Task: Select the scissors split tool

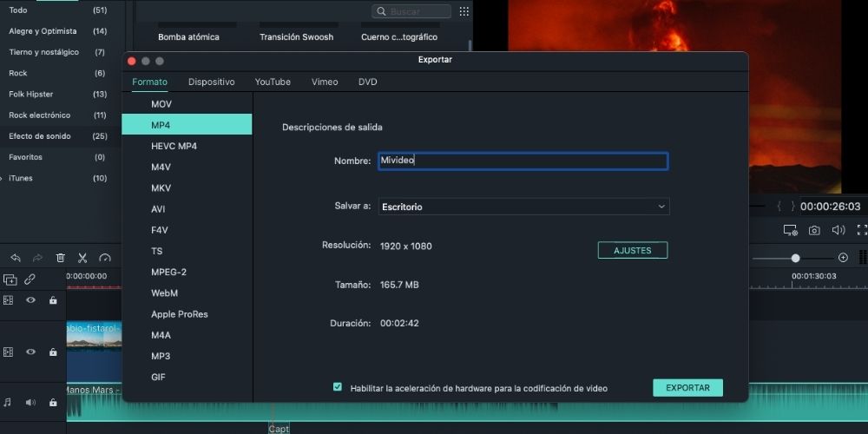Action: (x=82, y=258)
